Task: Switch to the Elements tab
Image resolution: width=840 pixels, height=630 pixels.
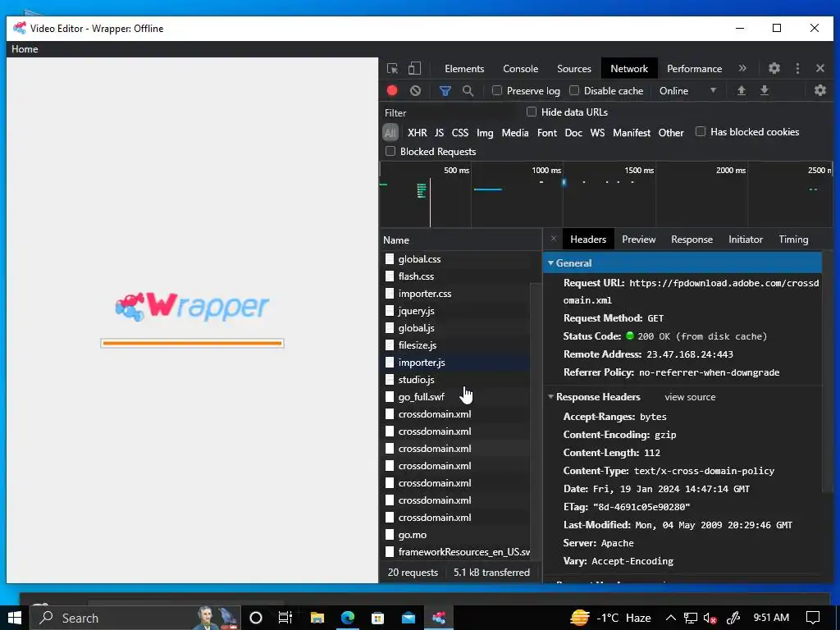Action: point(464,69)
